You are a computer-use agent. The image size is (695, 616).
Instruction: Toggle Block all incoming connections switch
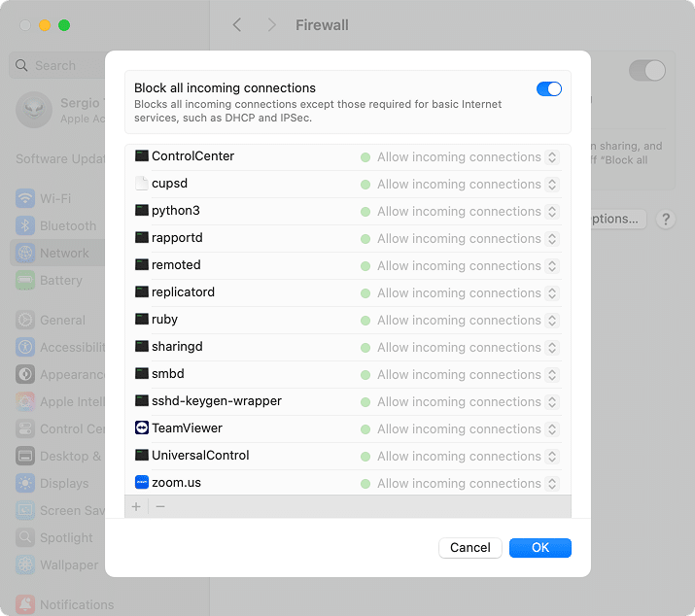pyautogui.click(x=549, y=89)
